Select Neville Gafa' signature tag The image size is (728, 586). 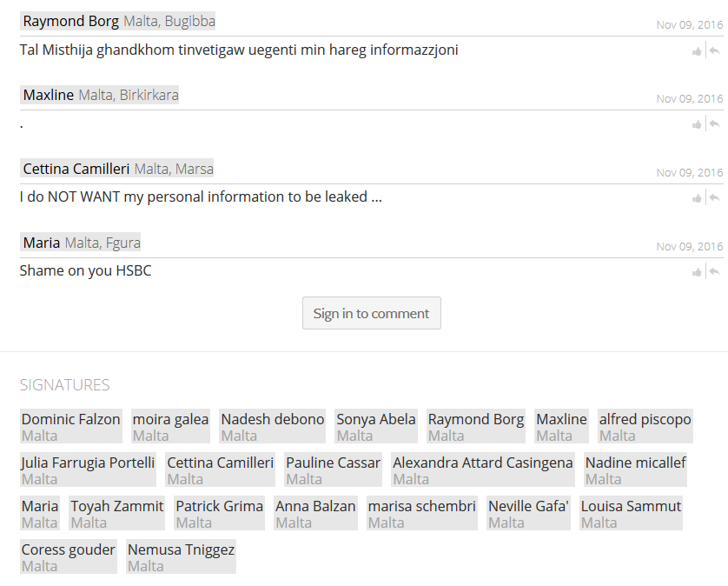pos(528,513)
